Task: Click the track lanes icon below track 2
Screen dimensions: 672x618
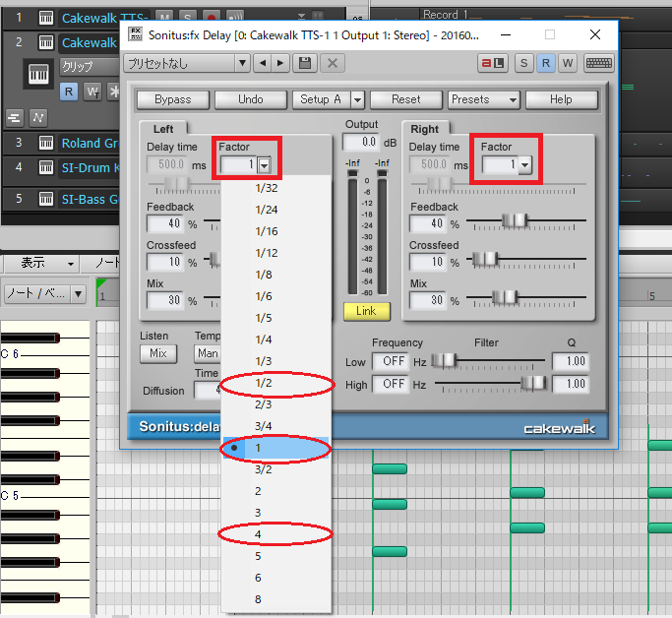Action: tap(15, 117)
